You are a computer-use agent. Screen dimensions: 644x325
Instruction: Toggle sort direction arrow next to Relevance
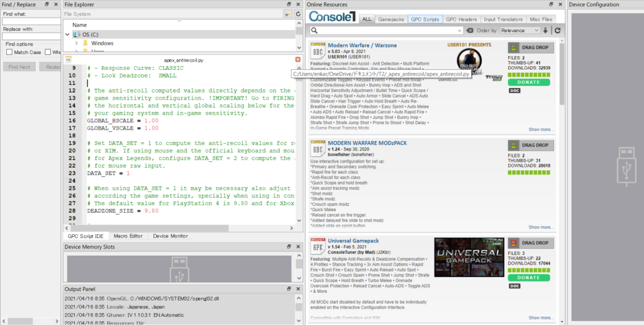[x=545, y=30]
